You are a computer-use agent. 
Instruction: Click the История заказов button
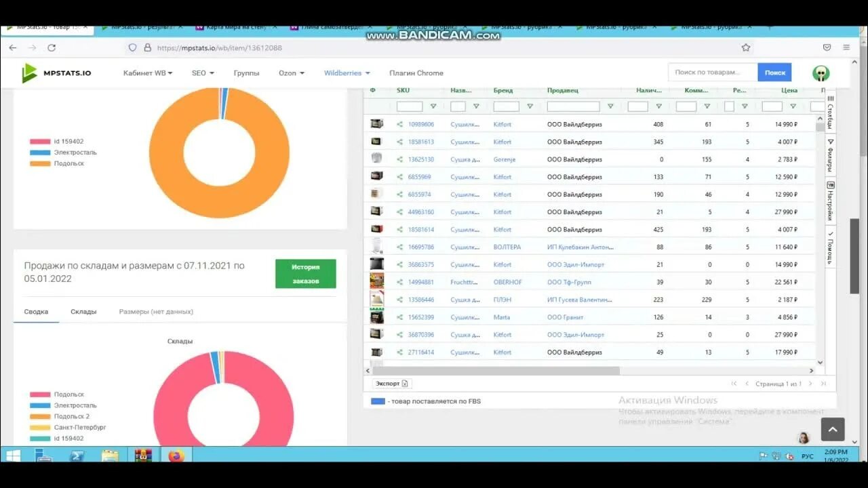coord(305,274)
